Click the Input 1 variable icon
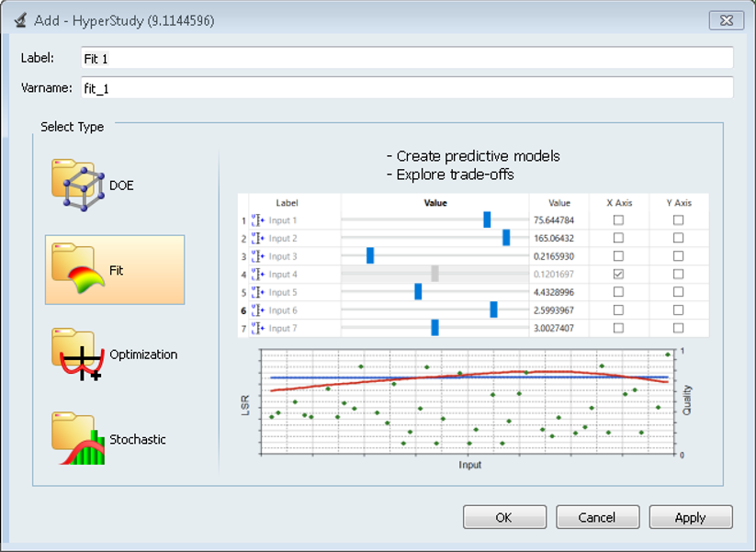This screenshot has height=552, width=756. tap(258, 220)
